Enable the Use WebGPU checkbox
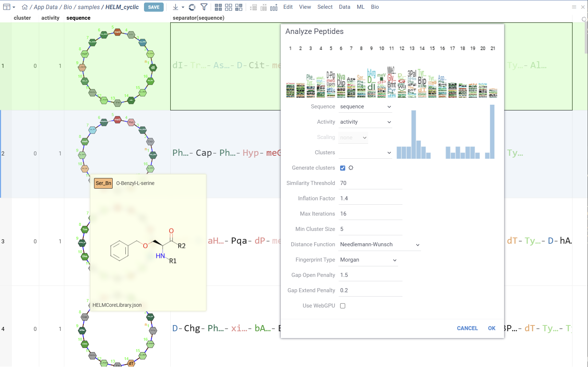The image size is (588, 367). (342, 306)
